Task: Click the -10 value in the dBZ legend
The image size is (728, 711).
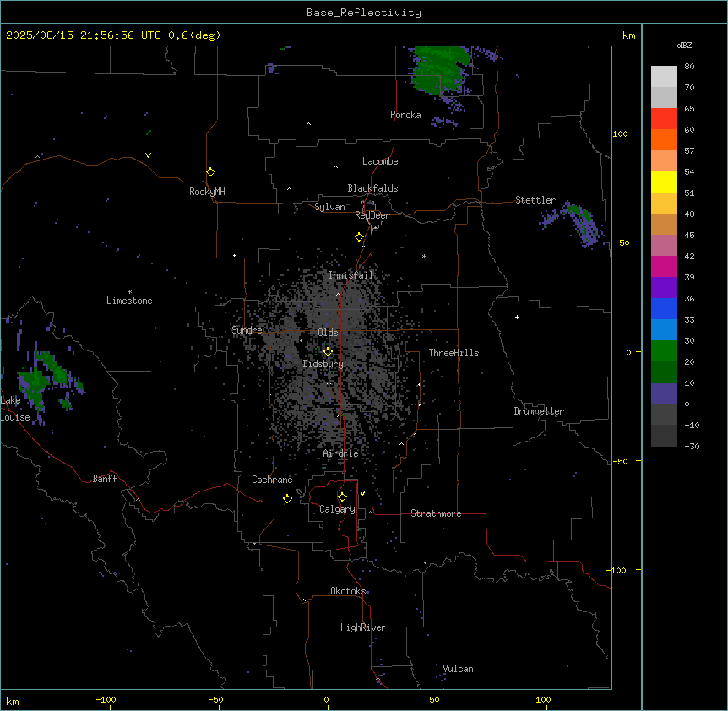Action: (x=692, y=425)
